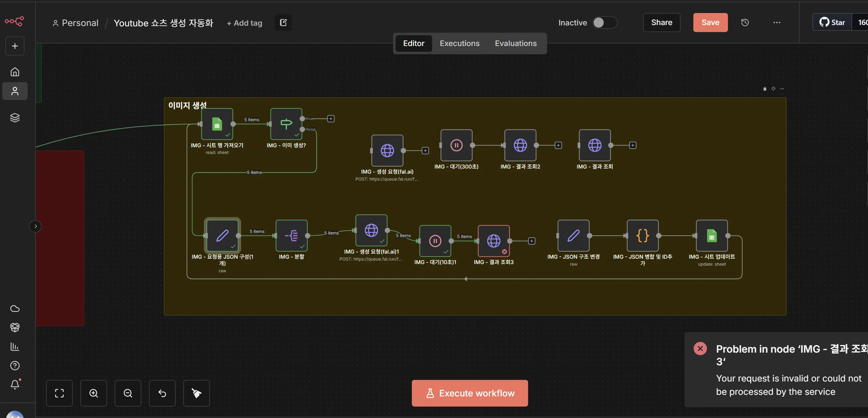Select the IMG - 대기(300초) wait node
Viewport: 868px width, 418px height.
456,145
